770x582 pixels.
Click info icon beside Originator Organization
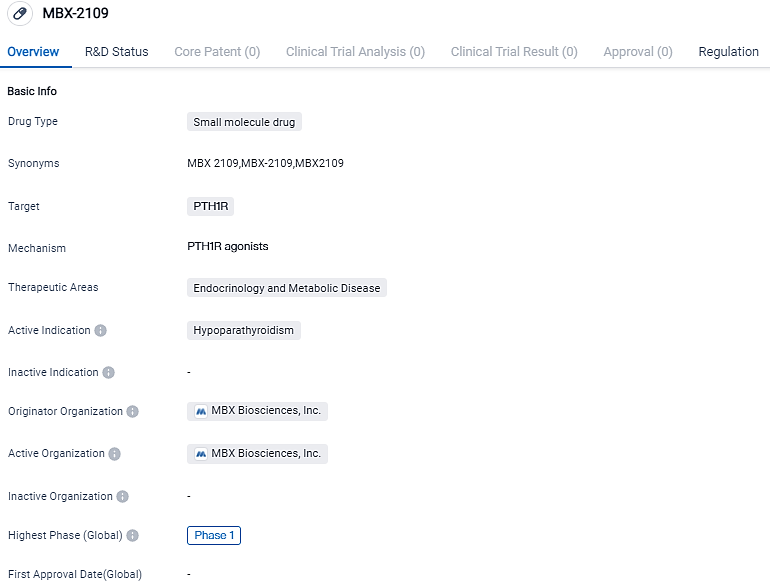point(133,411)
